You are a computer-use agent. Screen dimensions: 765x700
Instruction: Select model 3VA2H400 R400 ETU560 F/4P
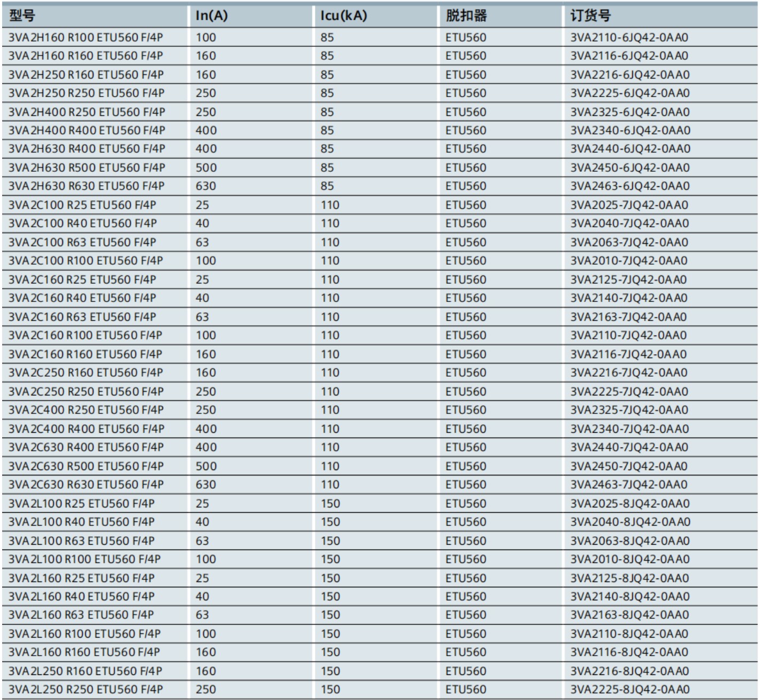point(87,130)
